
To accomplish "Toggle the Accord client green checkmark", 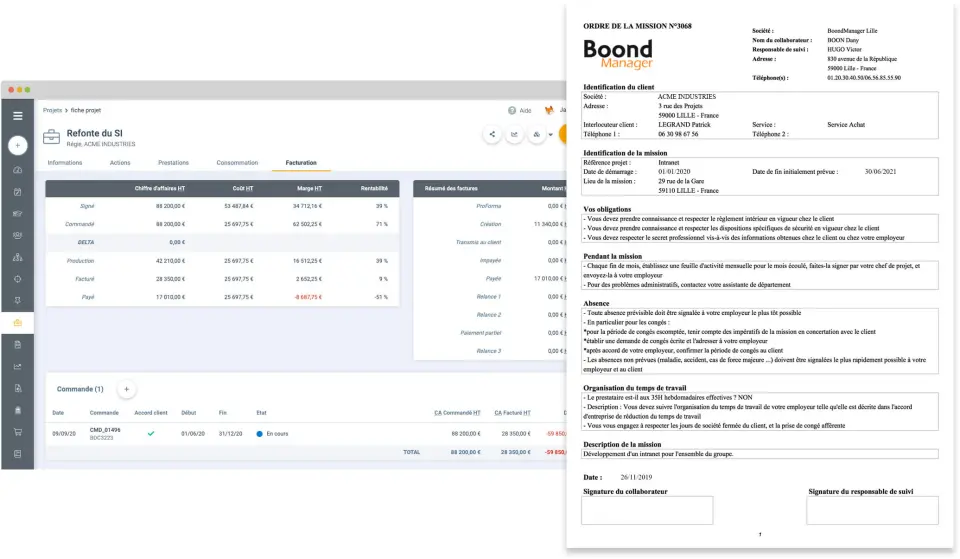I will point(151,434).
